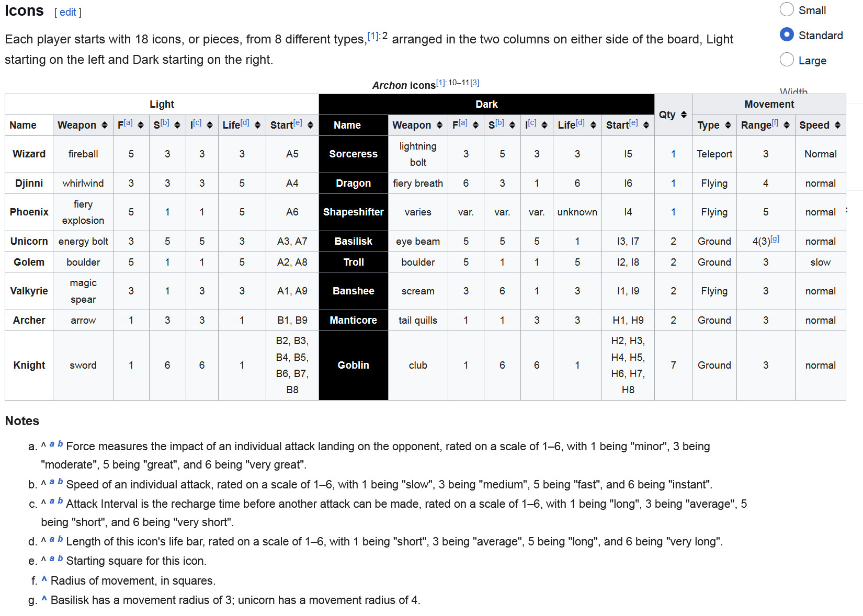Open footnote [e] on Light Start header
The image size is (863, 616).
click(x=298, y=122)
